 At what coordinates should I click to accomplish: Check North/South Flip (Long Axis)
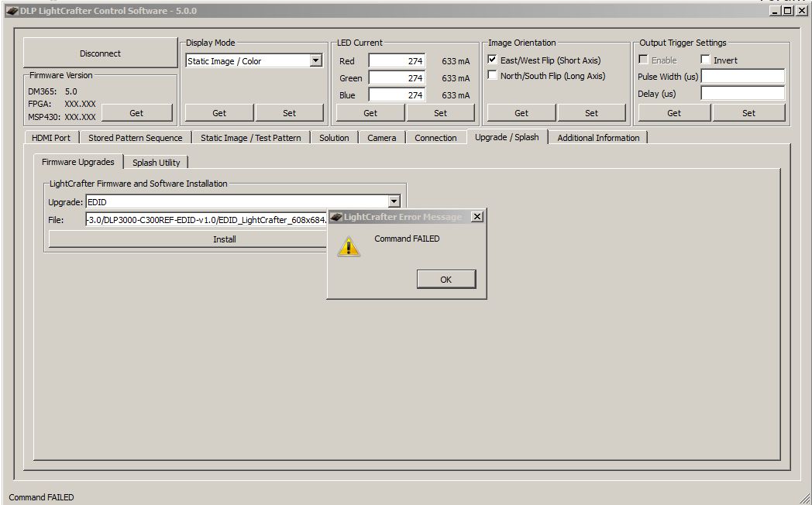(x=492, y=75)
